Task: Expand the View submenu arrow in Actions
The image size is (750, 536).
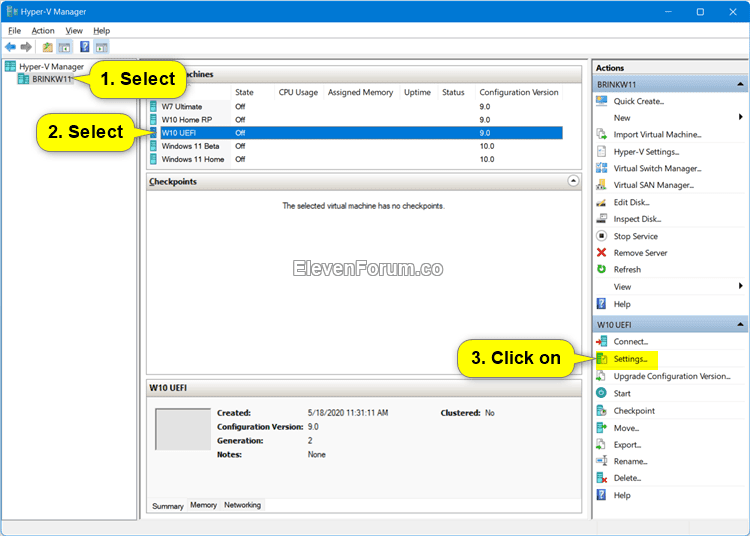Action: point(740,286)
